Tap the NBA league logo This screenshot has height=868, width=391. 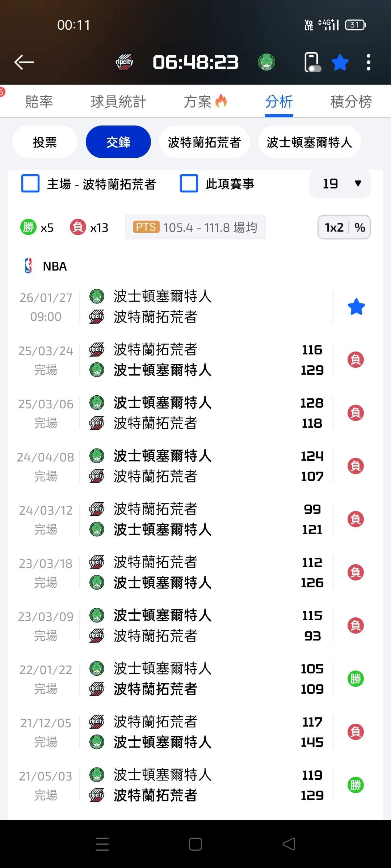(28, 266)
